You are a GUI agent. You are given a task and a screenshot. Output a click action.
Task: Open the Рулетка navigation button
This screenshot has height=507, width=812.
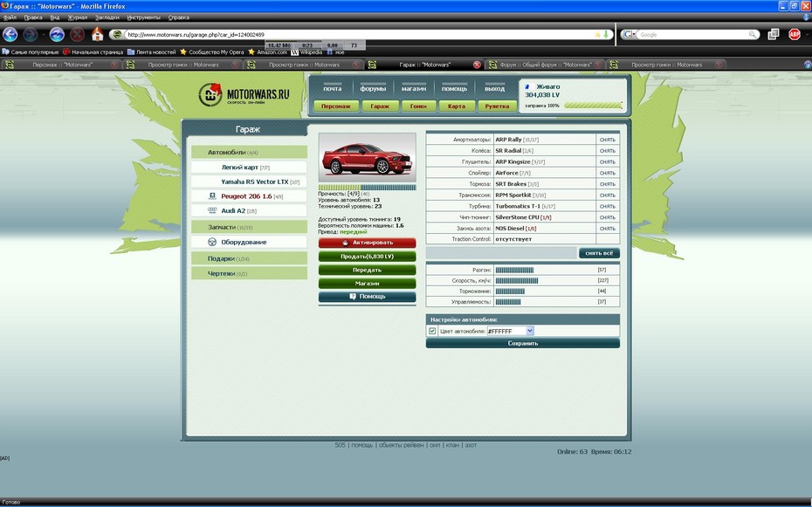tap(497, 106)
